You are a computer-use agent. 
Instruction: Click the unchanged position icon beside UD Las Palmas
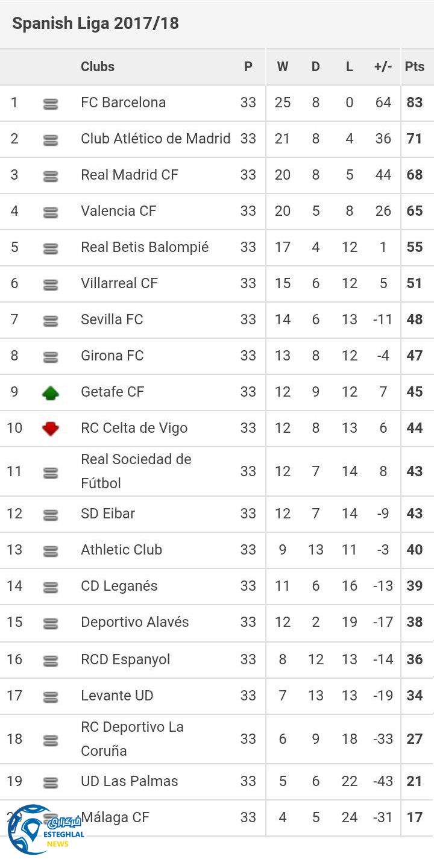51,783
